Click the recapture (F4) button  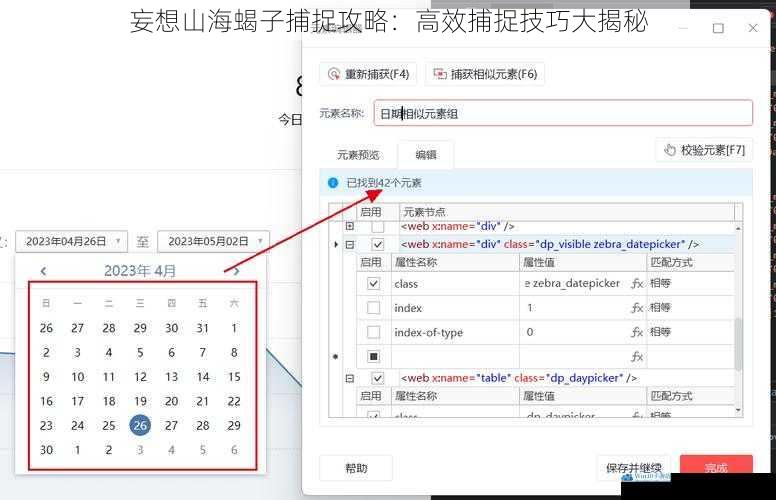(x=368, y=74)
